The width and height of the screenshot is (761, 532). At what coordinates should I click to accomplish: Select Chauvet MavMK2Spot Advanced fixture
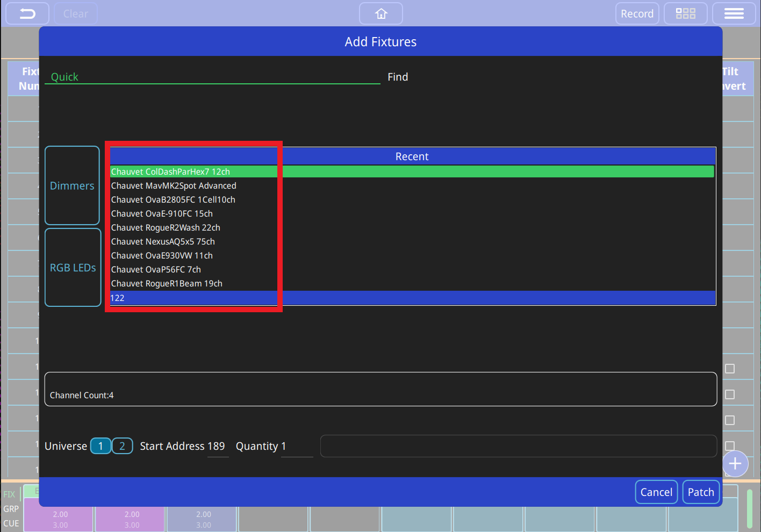[174, 186]
